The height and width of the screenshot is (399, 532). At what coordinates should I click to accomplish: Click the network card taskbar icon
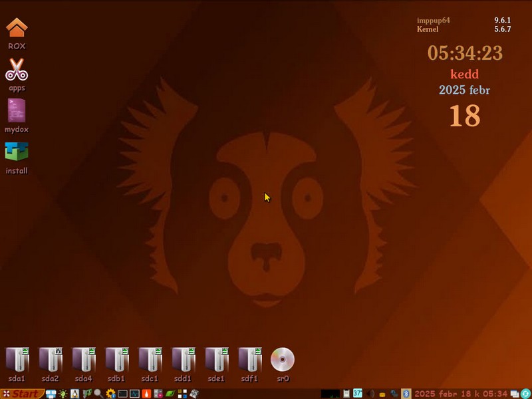[x=87, y=394]
